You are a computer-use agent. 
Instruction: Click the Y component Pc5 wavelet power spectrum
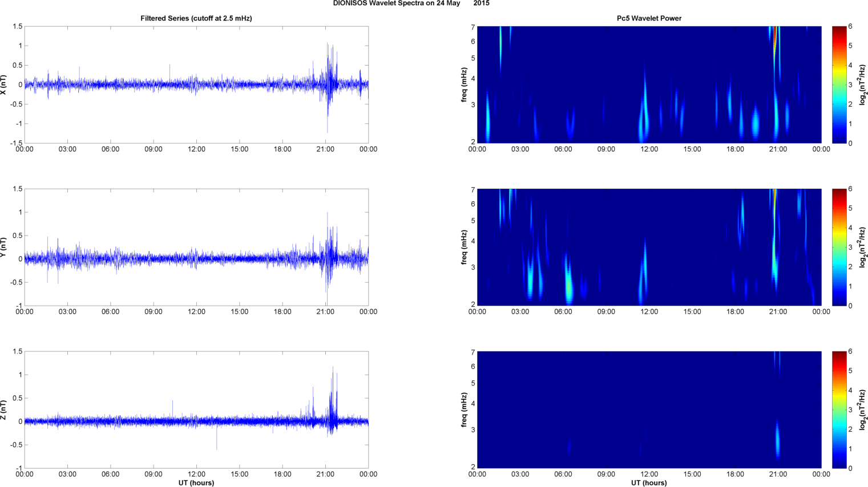[649, 247]
